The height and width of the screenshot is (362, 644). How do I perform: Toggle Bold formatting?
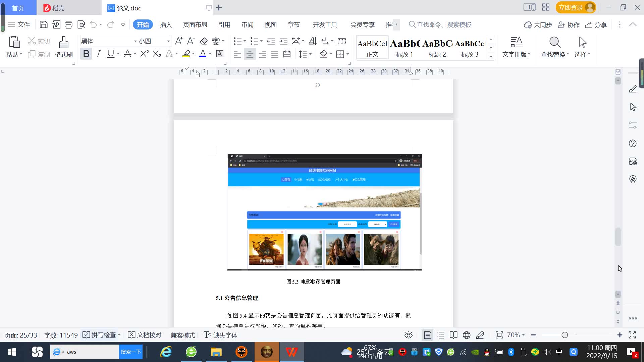[x=86, y=54]
